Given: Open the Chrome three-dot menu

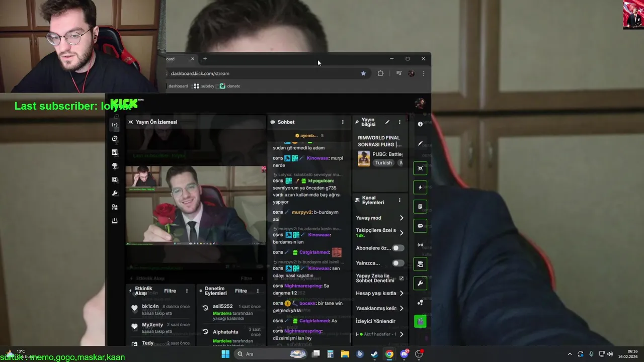Looking at the screenshot, I should (423, 73).
